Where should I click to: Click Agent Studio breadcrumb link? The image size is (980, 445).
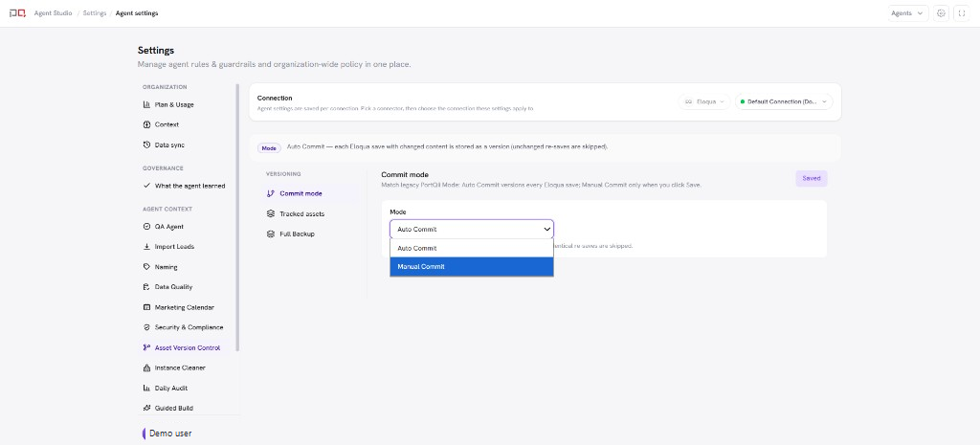click(54, 13)
